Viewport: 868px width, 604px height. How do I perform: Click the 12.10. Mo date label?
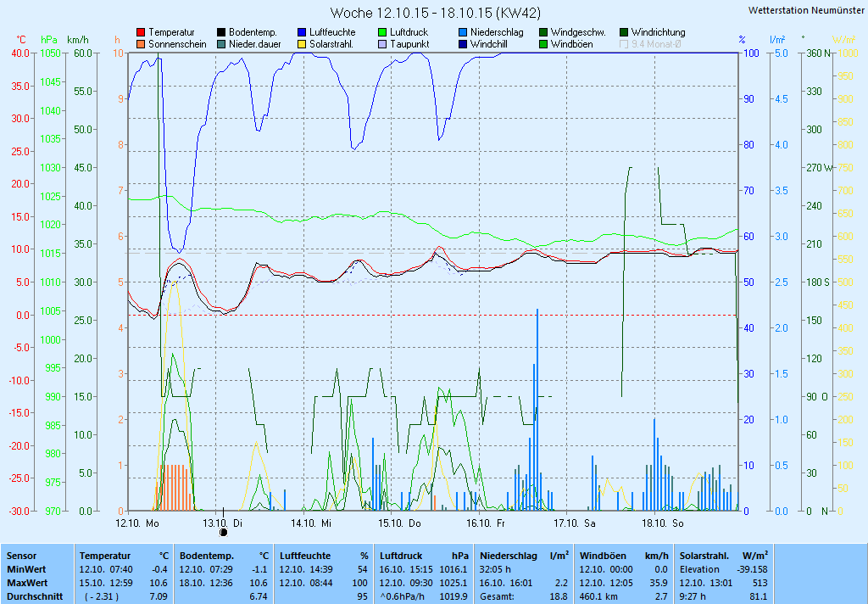(x=137, y=523)
